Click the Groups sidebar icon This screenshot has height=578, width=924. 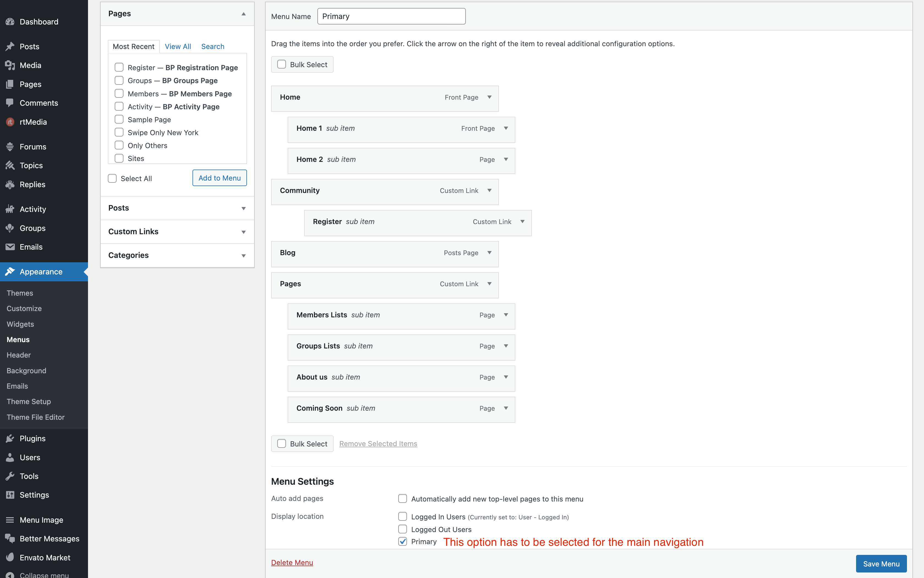pos(10,228)
